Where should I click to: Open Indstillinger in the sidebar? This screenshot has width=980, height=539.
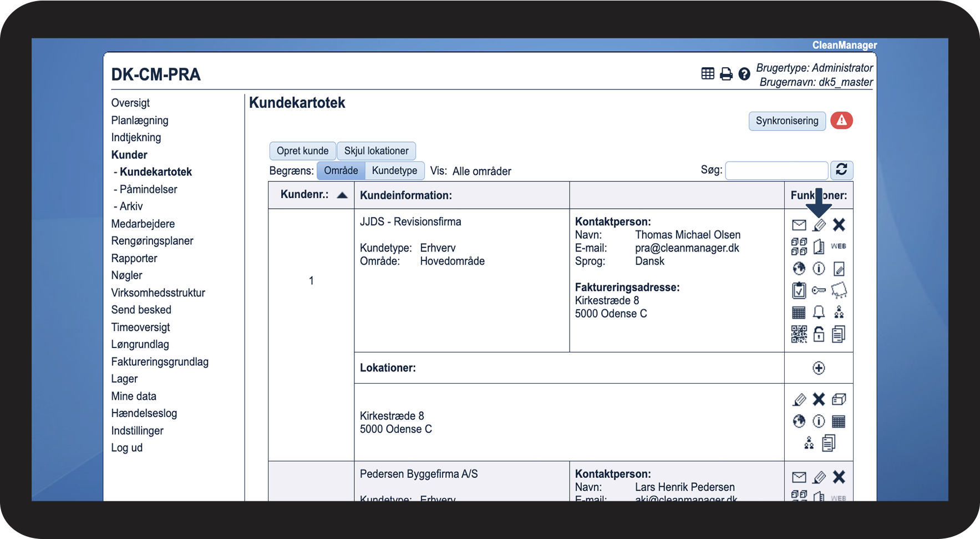click(x=137, y=431)
